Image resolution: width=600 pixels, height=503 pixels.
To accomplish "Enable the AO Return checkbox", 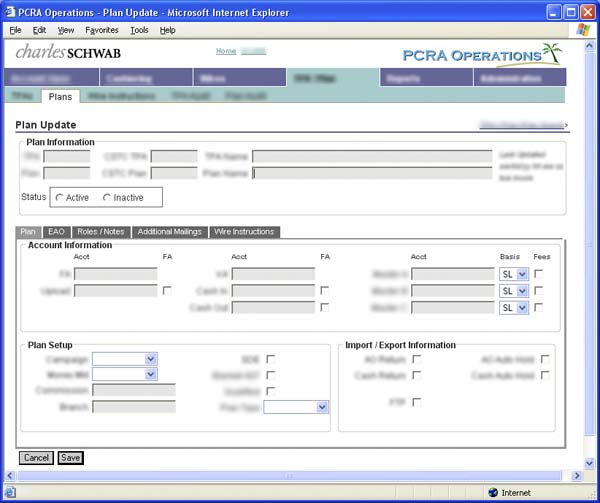I will point(417,359).
